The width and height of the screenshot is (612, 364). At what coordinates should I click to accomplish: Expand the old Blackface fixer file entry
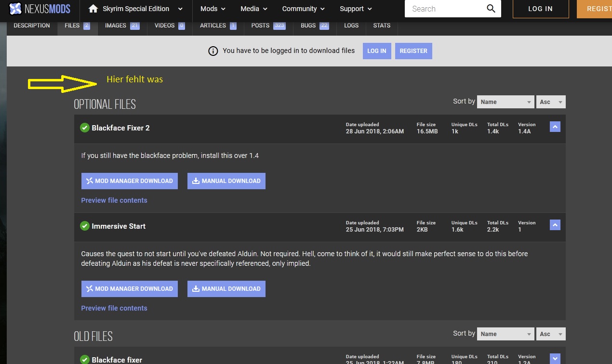555,358
